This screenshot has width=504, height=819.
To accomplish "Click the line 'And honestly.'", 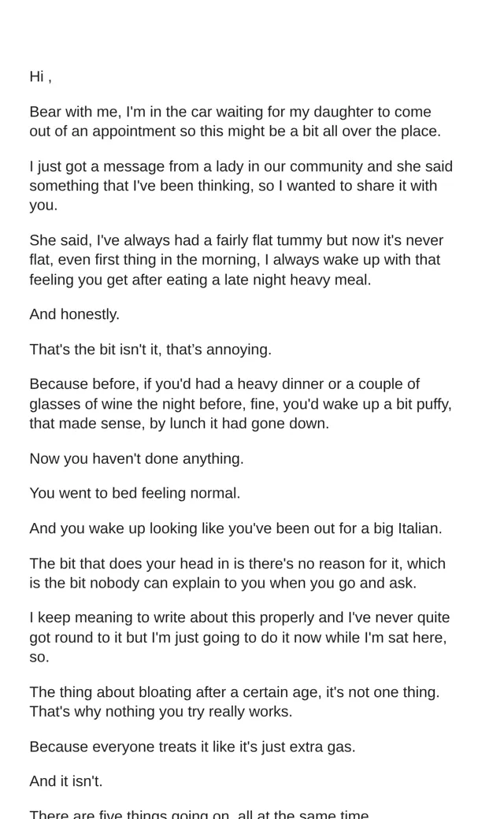I will pyautogui.click(x=75, y=314).
